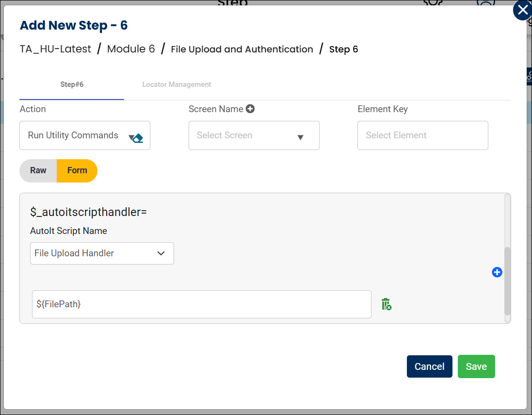
Task: Click the form panel vertical scrollbar
Action: click(x=507, y=282)
